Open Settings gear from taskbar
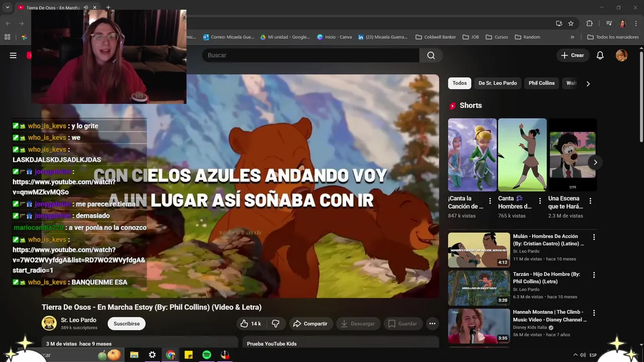 pos(152,355)
